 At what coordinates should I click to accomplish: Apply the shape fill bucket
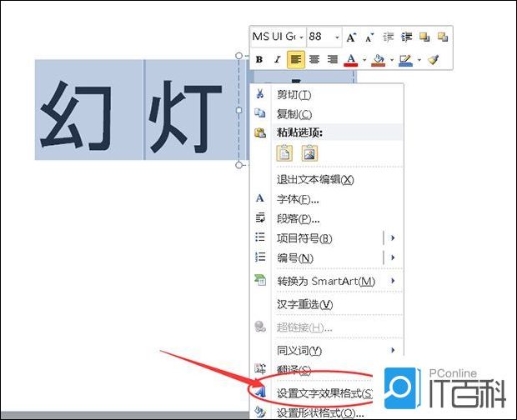tap(379, 60)
